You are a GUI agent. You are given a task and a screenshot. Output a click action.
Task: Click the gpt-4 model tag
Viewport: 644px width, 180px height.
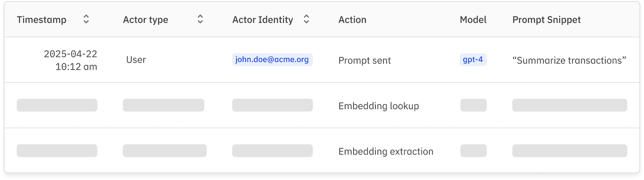[473, 59]
